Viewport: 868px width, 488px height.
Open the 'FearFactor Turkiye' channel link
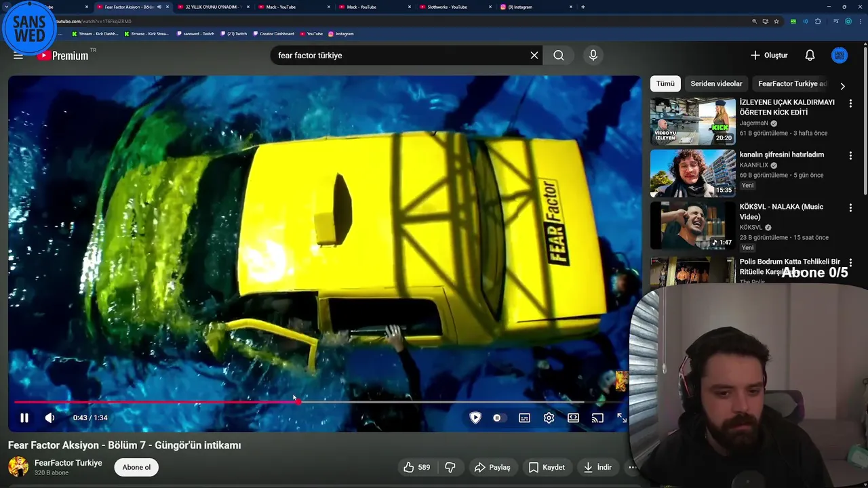point(68,463)
